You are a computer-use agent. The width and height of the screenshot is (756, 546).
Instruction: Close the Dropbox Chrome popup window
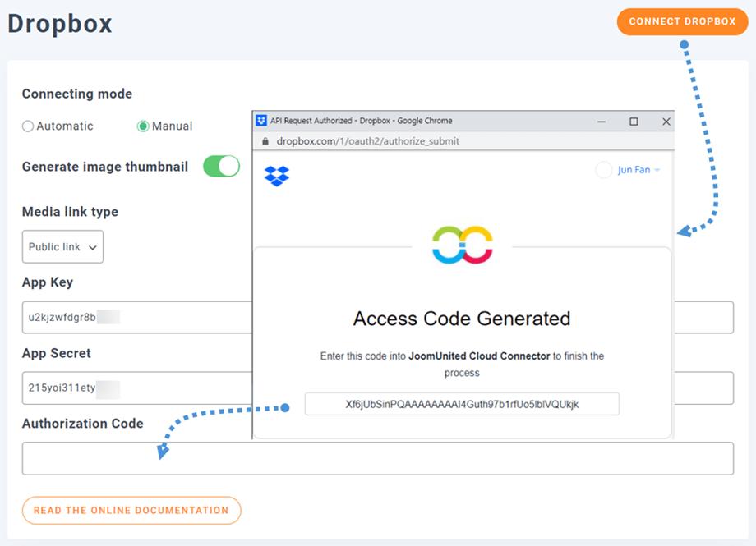(666, 122)
